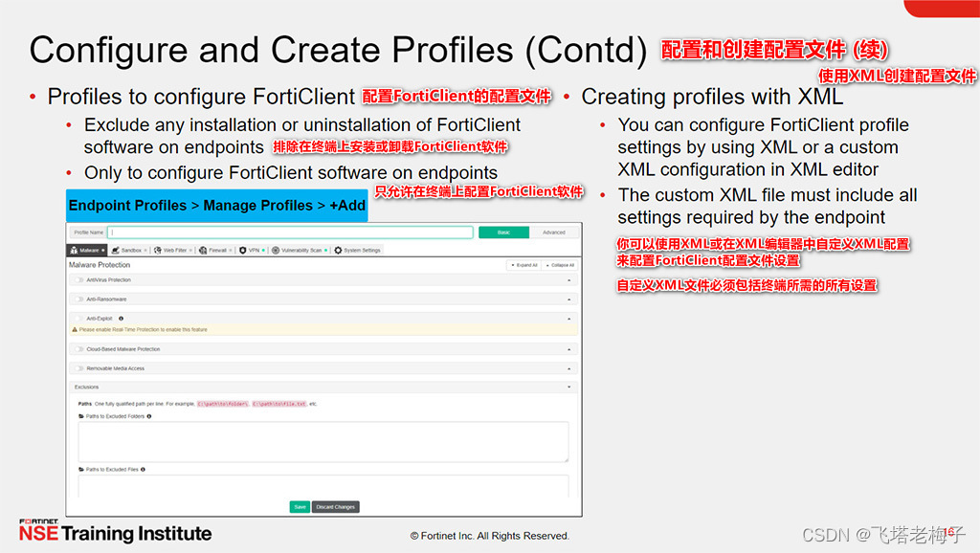Screen dimensions: 980x553
Task: Click the 'Endpoint Profiles > Manage Profiles > +Add' banner
Action: point(217,206)
